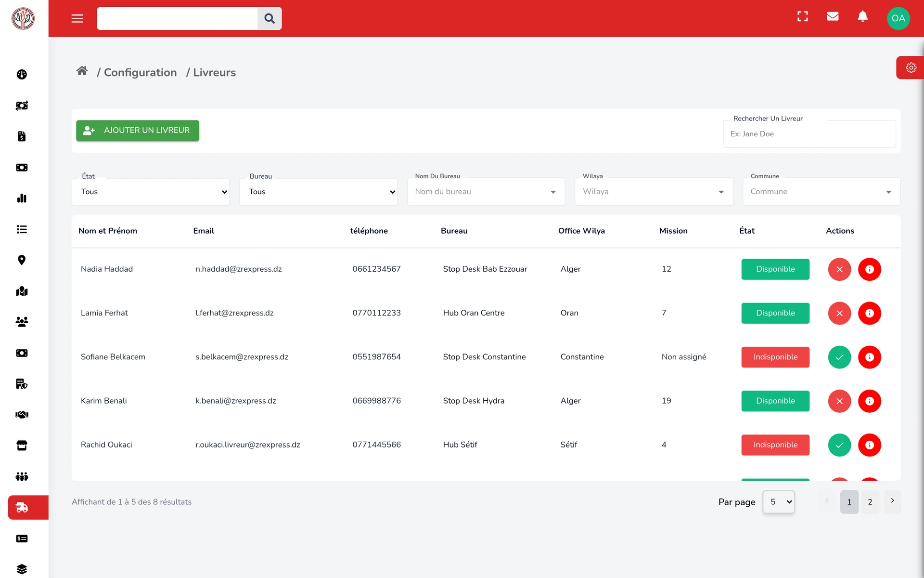
Task: Focus the header search box
Action: point(177,18)
